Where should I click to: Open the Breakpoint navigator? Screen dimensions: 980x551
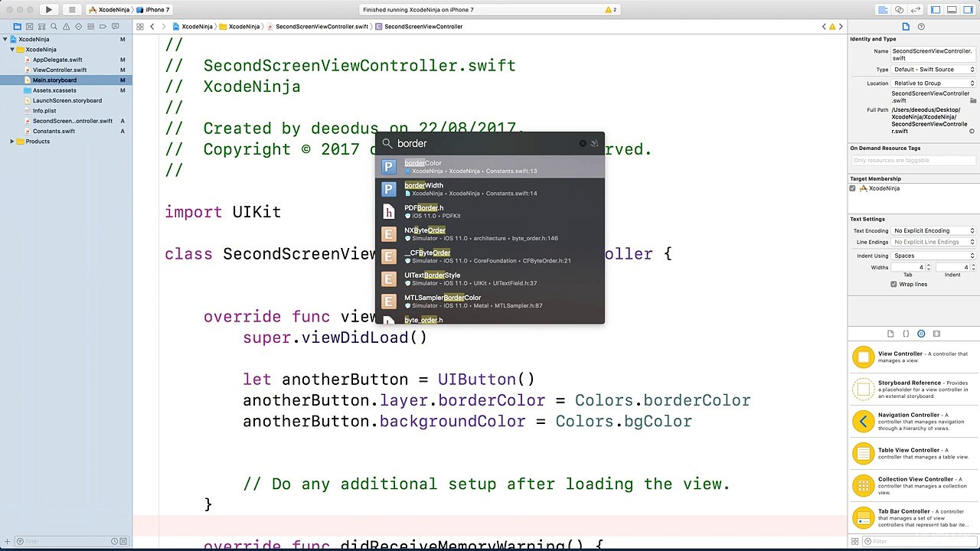pos(103,27)
